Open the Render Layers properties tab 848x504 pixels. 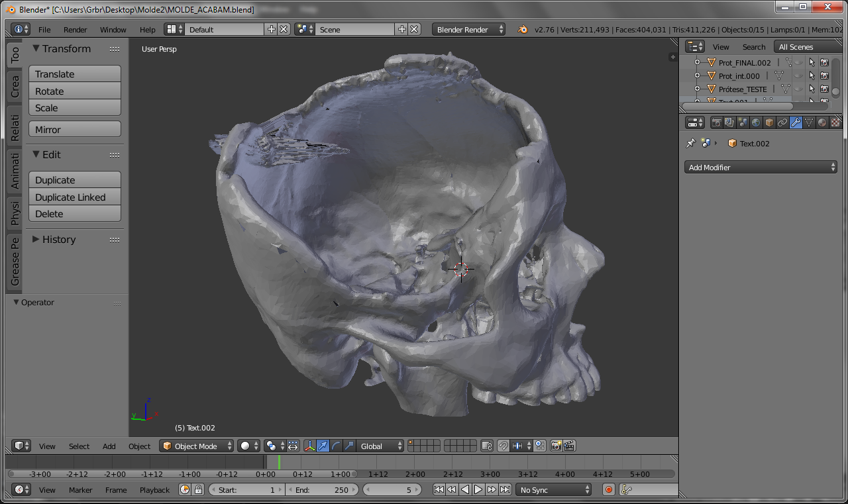pyautogui.click(x=729, y=123)
